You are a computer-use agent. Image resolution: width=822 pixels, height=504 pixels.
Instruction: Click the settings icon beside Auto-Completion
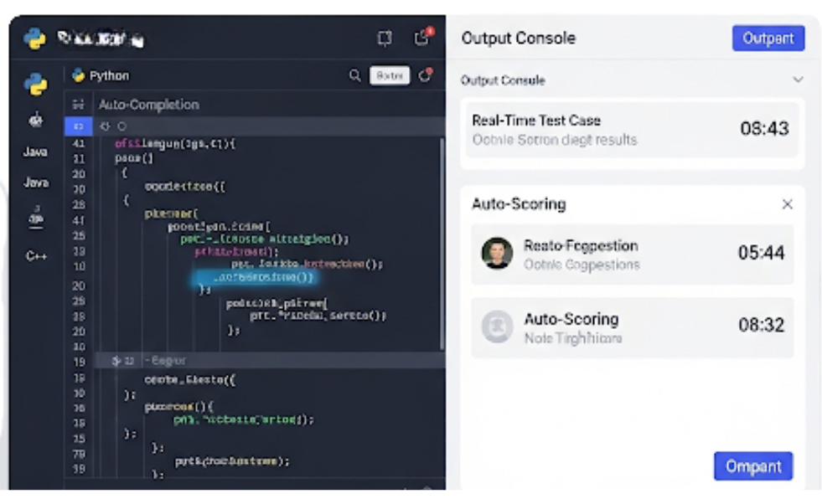78,105
